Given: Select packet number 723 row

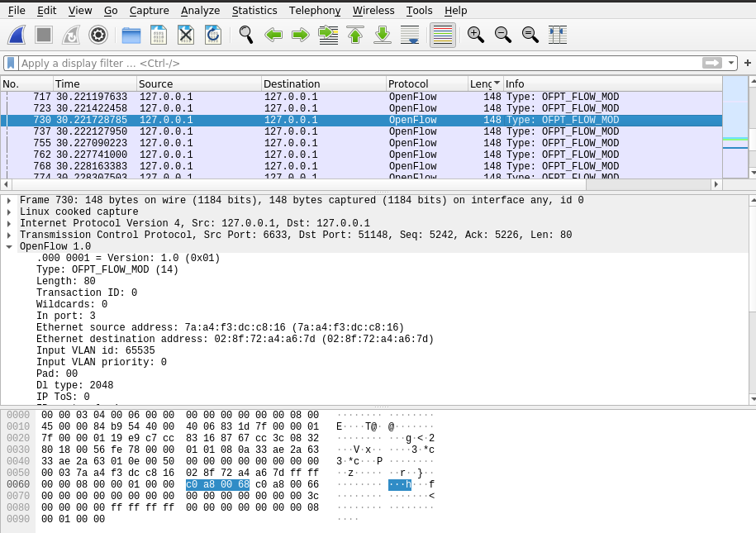Looking at the screenshot, I should (x=362, y=108).
